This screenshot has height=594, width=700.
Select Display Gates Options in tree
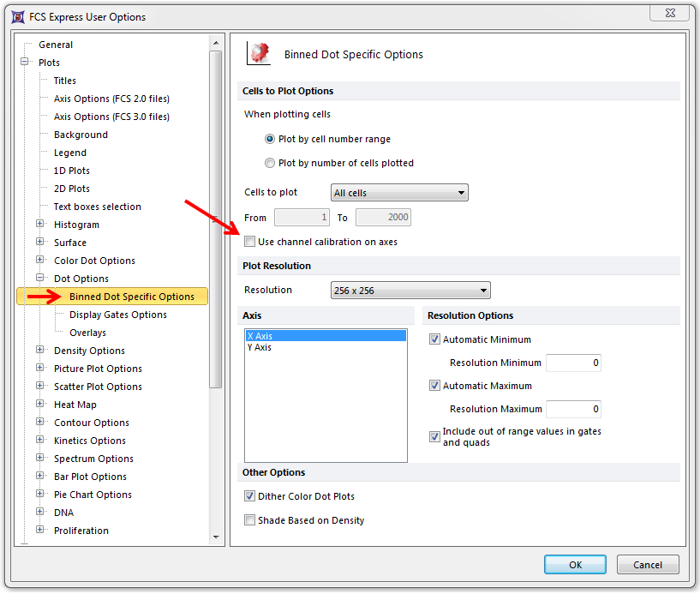[117, 315]
